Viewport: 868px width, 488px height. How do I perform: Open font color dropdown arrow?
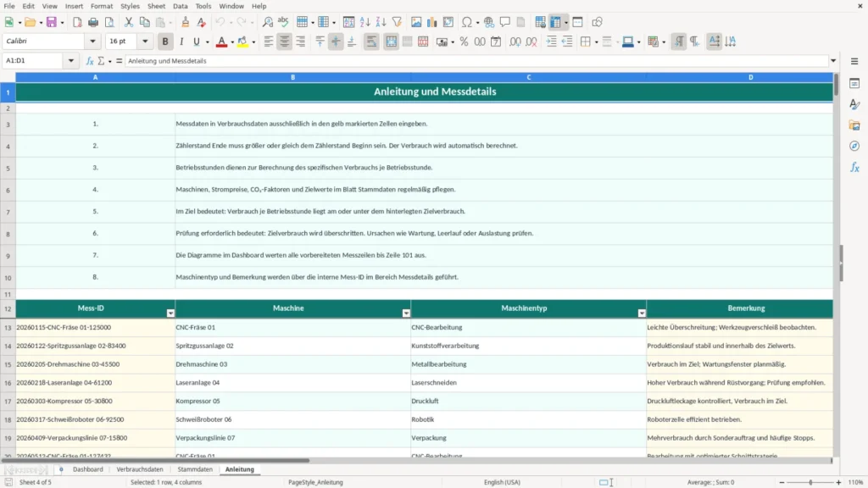(x=232, y=42)
